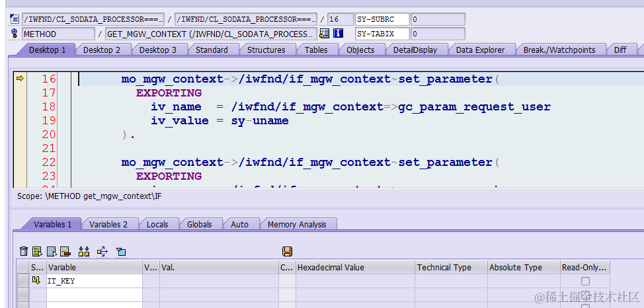Click the delete variables trash icon

coord(24,251)
